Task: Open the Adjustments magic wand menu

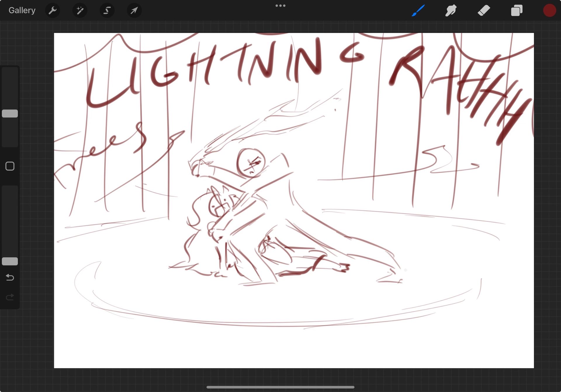Action: point(80,11)
